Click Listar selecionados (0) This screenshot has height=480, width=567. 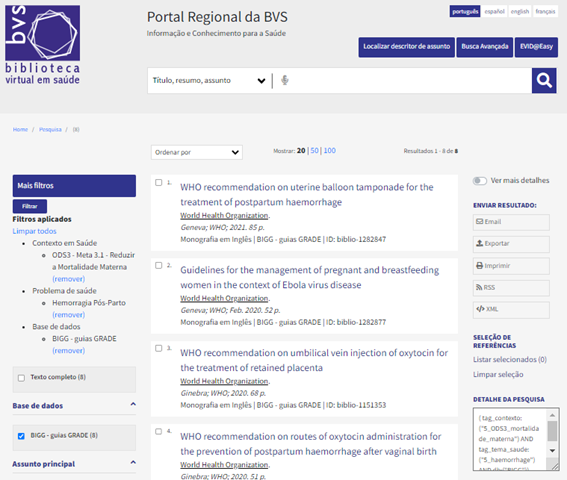510,360
